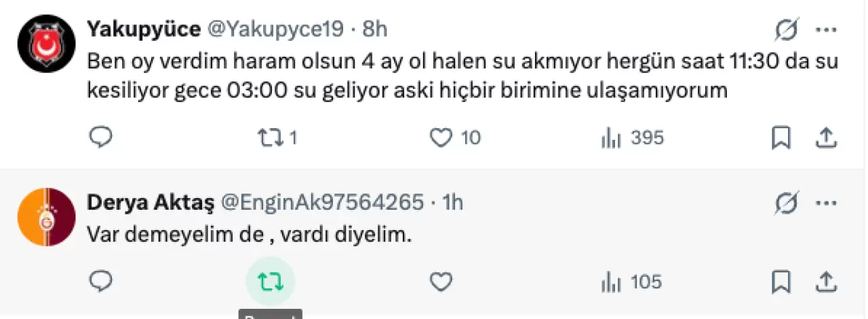The image size is (868, 319).
Task: Share Derya Aktaş's tweet
Action: 825,281
